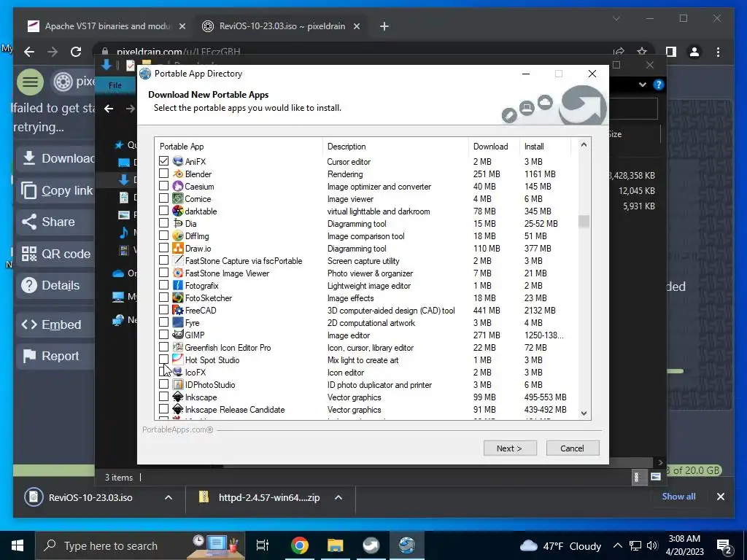Click the Blender app icon
This screenshot has width=747, height=560.
[x=178, y=174]
